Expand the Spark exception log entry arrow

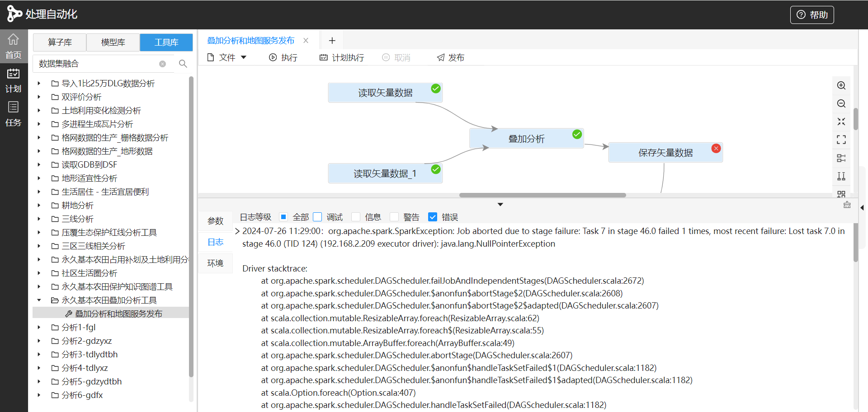pos(237,231)
